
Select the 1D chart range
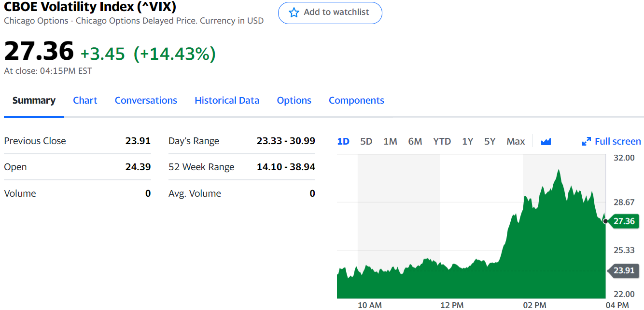343,141
